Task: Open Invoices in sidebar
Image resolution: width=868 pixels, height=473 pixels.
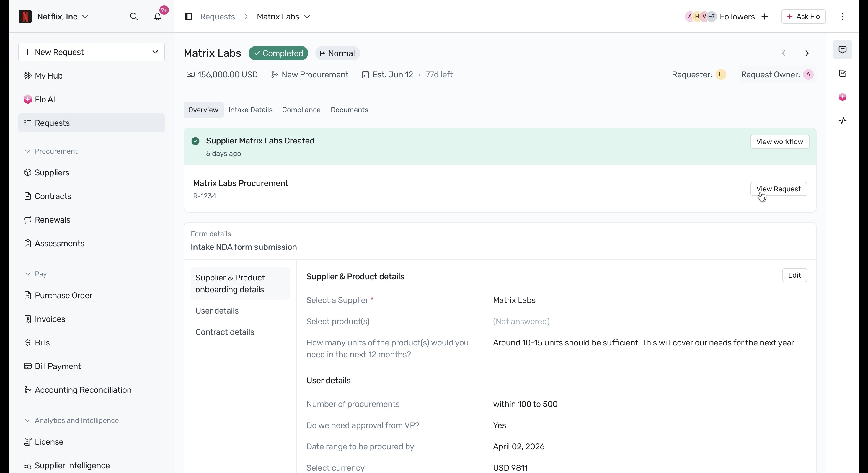Action: pos(91,319)
